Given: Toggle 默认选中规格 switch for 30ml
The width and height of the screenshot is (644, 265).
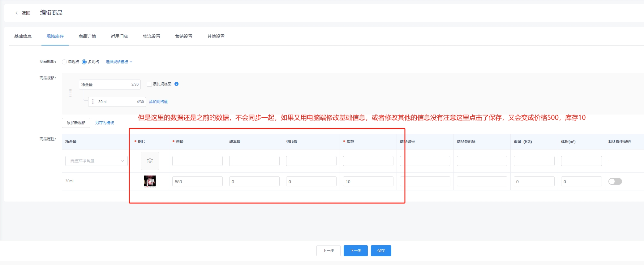Looking at the screenshot, I should coord(615,181).
